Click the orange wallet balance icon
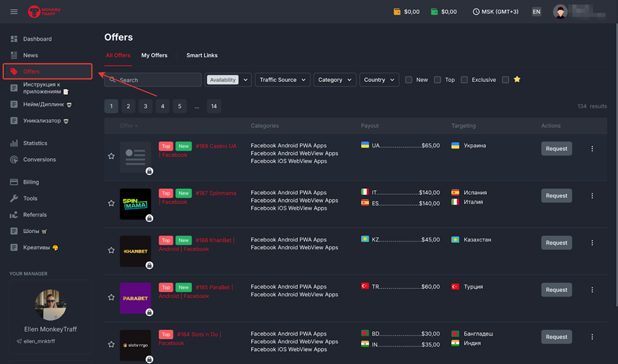This screenshot has height=364, width=618. coord(397,12)
